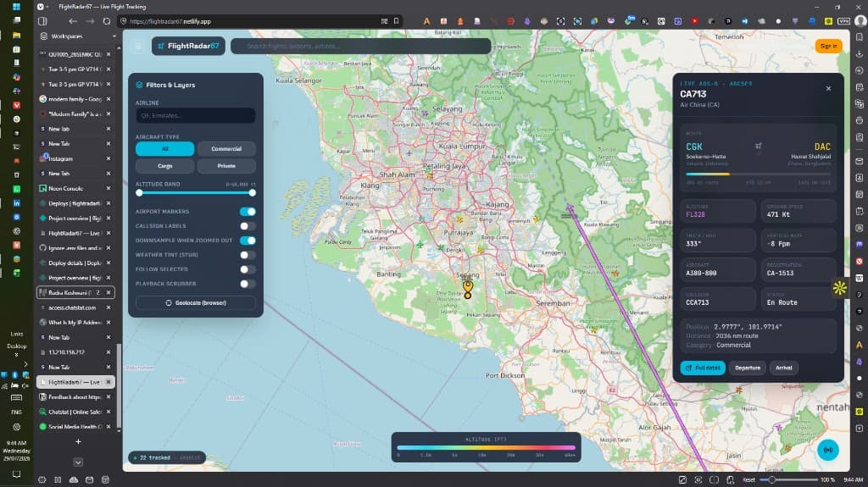
Task: Enable the Playback Scrubber toggle
Action: [x=248, y=284]
